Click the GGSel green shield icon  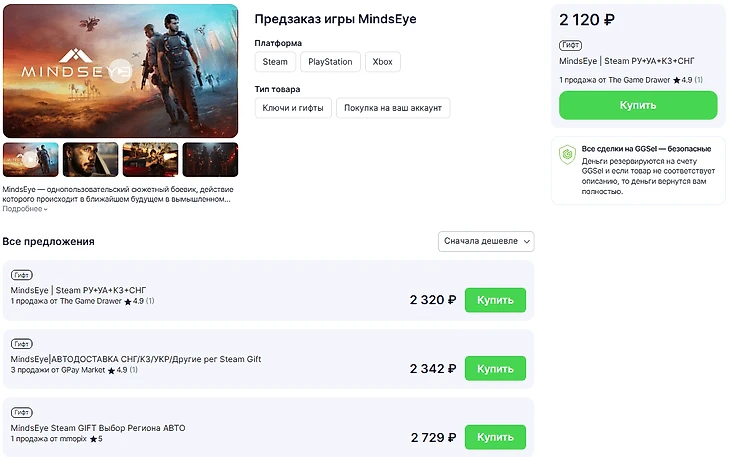[567, 155]
